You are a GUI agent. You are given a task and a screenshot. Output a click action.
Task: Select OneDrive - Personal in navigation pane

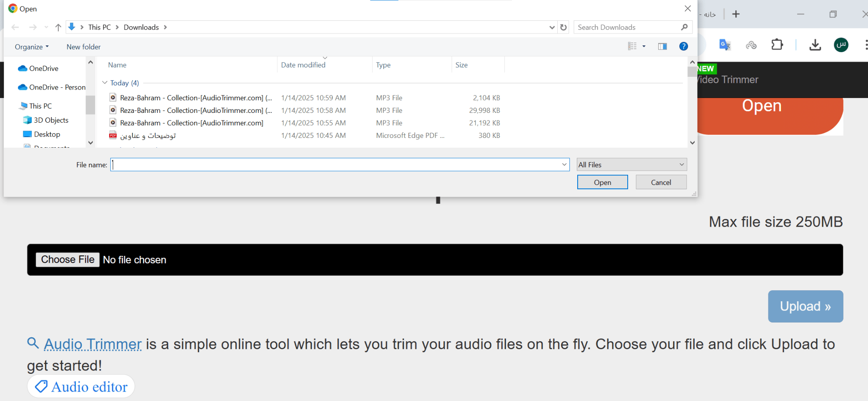[x=51, y=87]
